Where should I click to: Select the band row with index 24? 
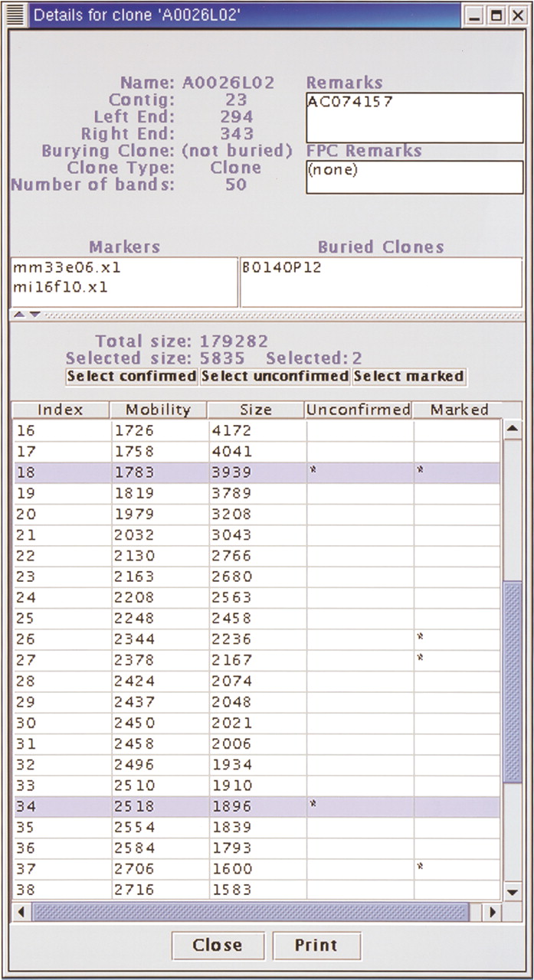click(257, 597)
